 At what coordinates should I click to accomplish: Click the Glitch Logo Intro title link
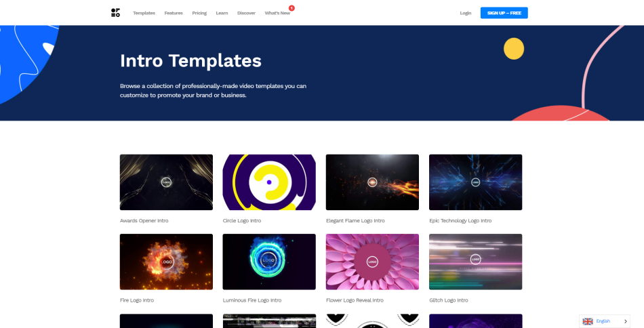coord(449,300)
